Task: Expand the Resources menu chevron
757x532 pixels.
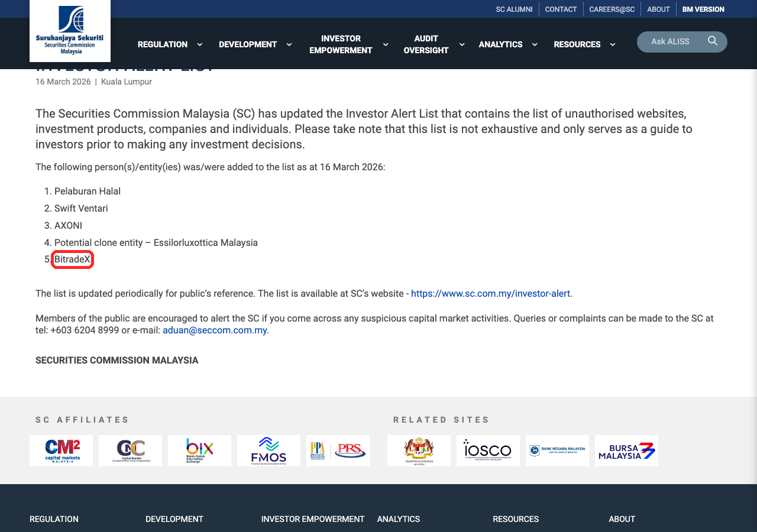Action: point(612,44)
